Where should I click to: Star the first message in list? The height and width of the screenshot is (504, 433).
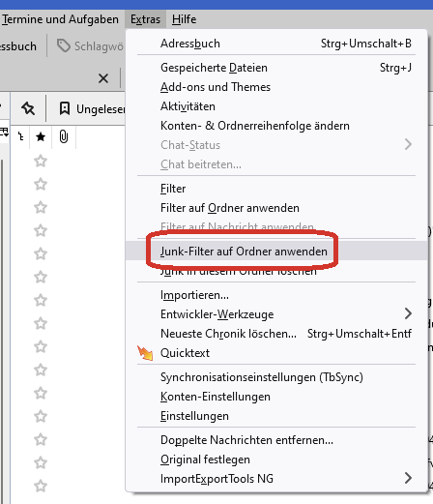(41, 161)
